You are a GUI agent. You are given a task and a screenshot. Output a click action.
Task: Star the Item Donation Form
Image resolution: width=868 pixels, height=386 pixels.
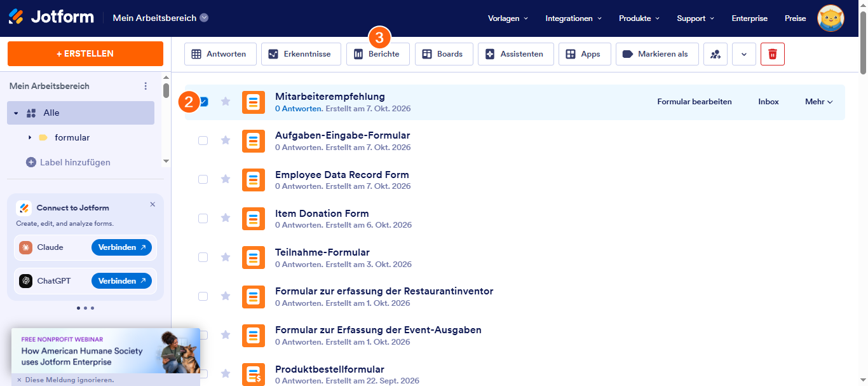click(x=226, y=218)
